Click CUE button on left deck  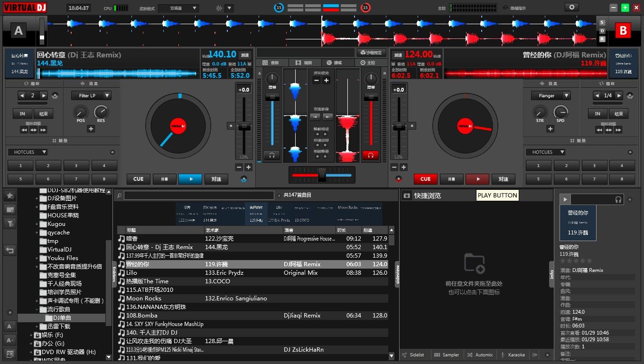(138, 179)
